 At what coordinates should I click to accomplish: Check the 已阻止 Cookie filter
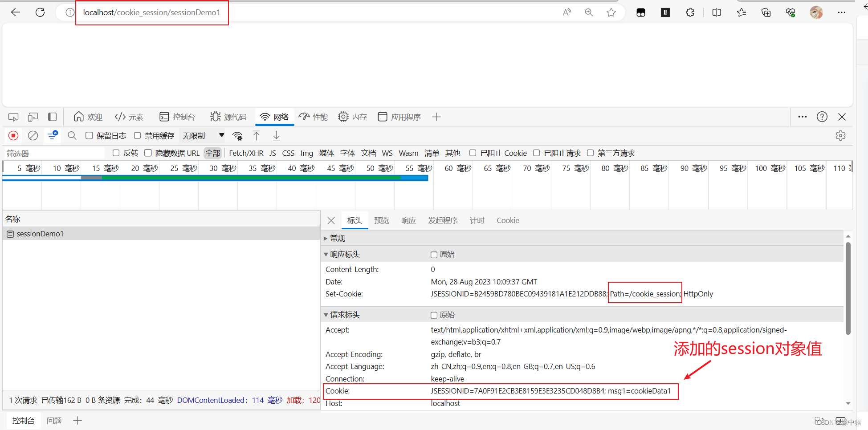pos(473,153)
